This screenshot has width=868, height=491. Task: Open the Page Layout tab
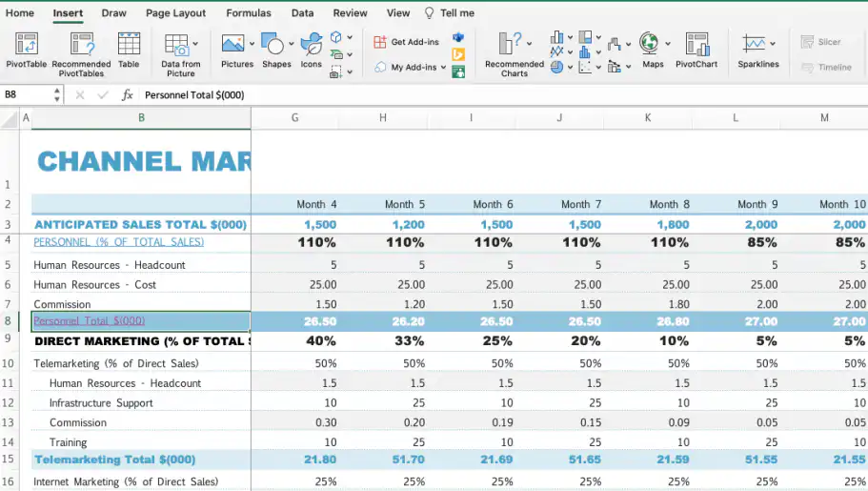click(x=175, y=12)
